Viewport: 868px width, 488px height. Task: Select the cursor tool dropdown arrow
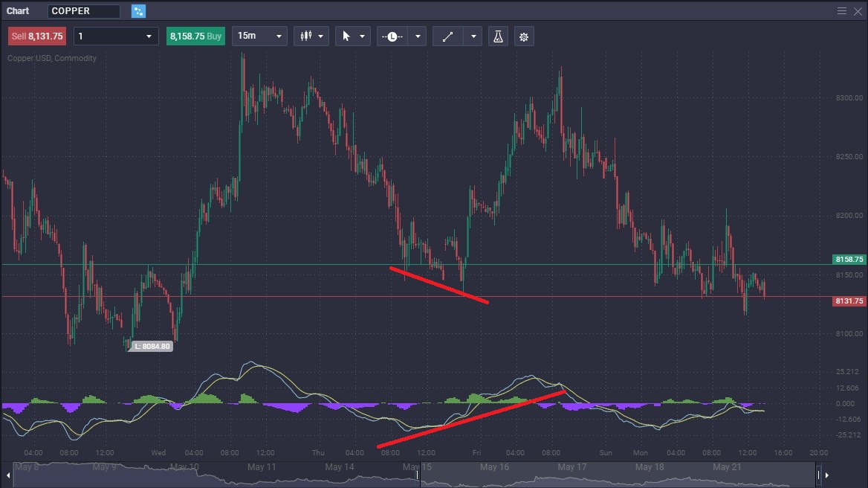click(x=361, y=36)
